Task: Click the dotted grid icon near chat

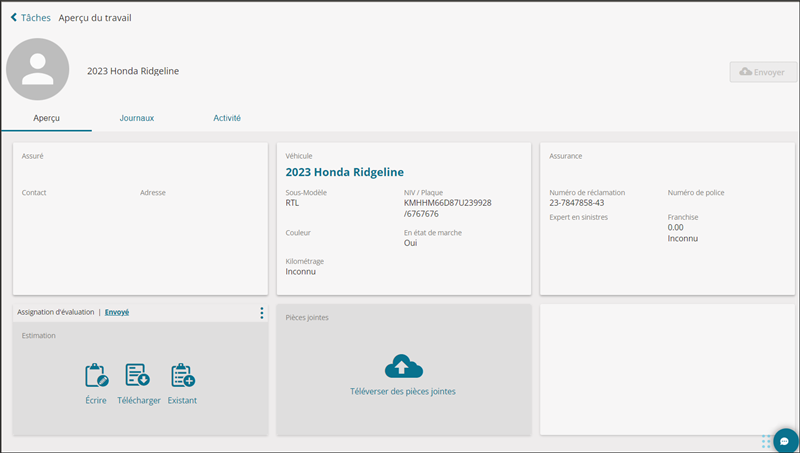Action: click(x=766, y=441)
